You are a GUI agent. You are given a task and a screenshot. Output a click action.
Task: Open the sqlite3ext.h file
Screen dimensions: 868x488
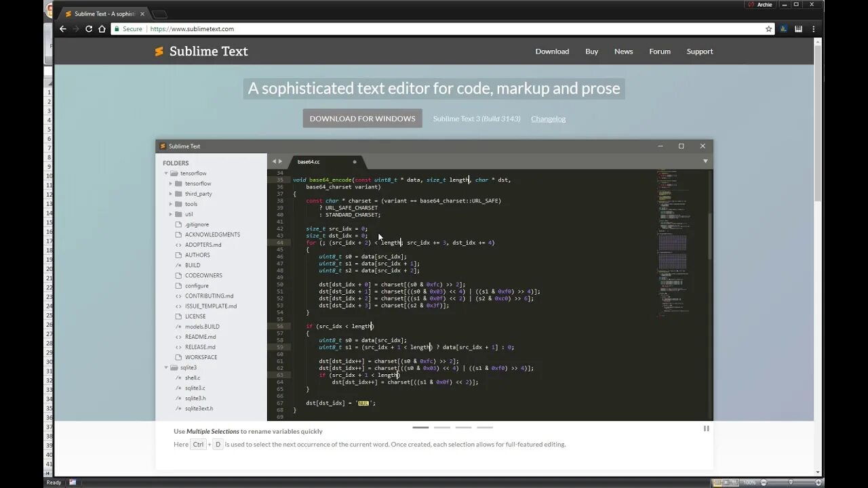pyautogui.click(x=199, y=409)
